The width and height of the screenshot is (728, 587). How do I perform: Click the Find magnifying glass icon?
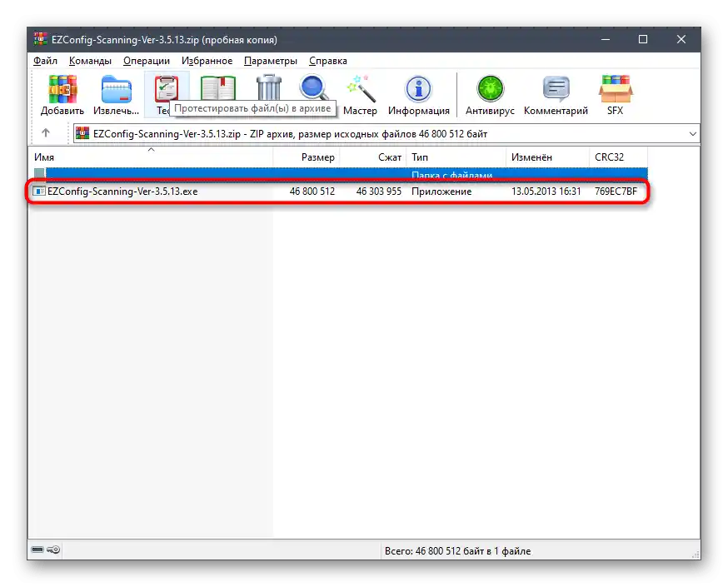pos(313,87)
